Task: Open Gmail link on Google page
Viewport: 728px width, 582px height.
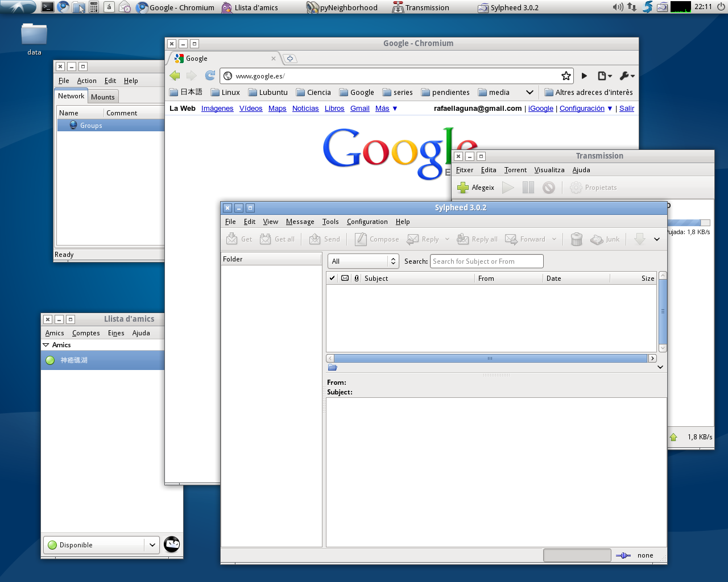Action: click(360, 109)
